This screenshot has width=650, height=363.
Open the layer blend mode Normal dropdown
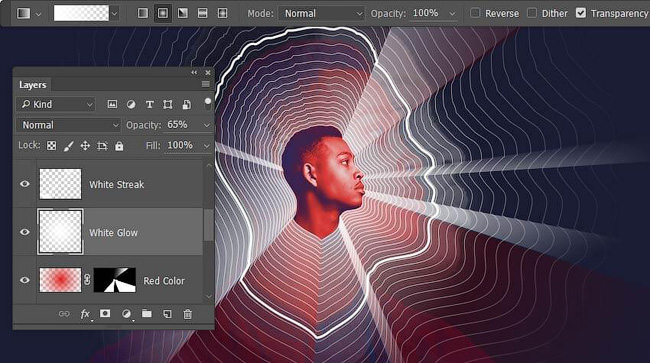68,125
